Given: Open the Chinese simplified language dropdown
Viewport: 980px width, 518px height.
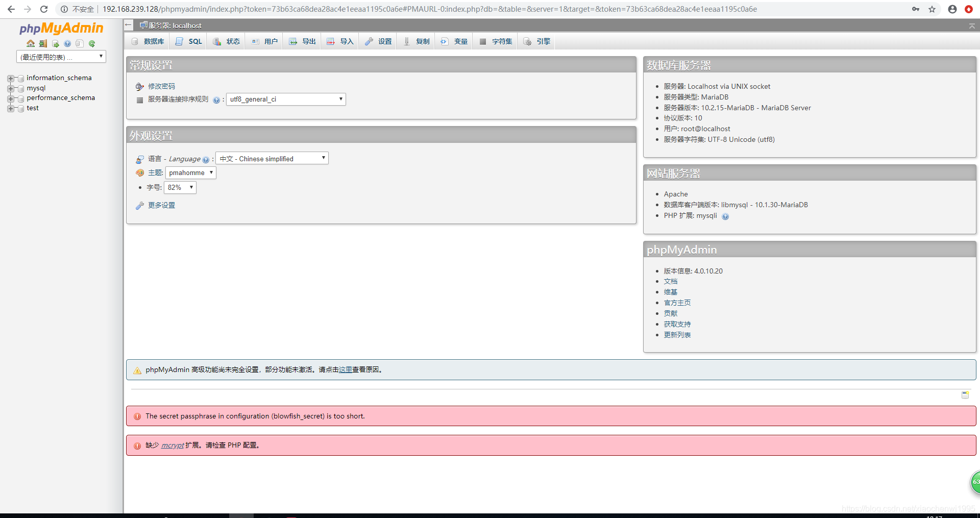Looking at the screenshot, I should coord(272,158).
